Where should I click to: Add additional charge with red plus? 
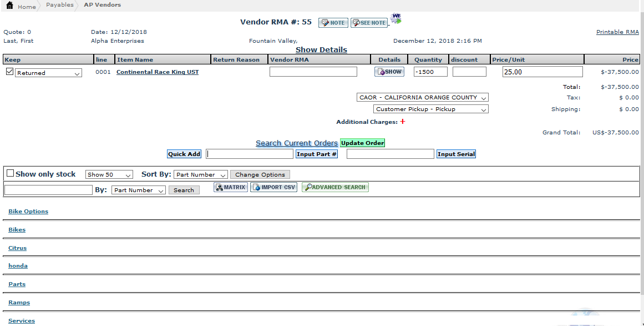point(403,122)
